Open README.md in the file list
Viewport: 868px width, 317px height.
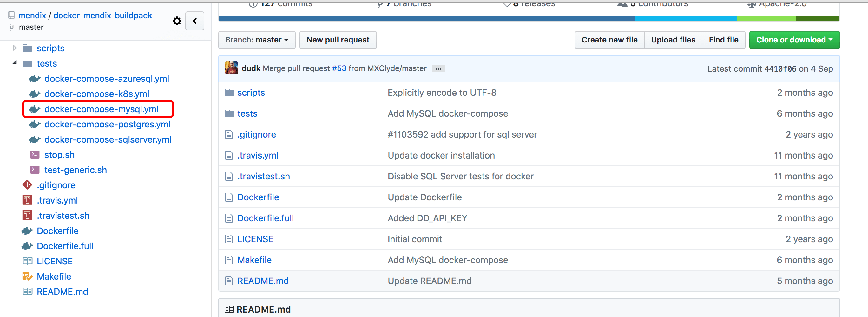[263, 281]
